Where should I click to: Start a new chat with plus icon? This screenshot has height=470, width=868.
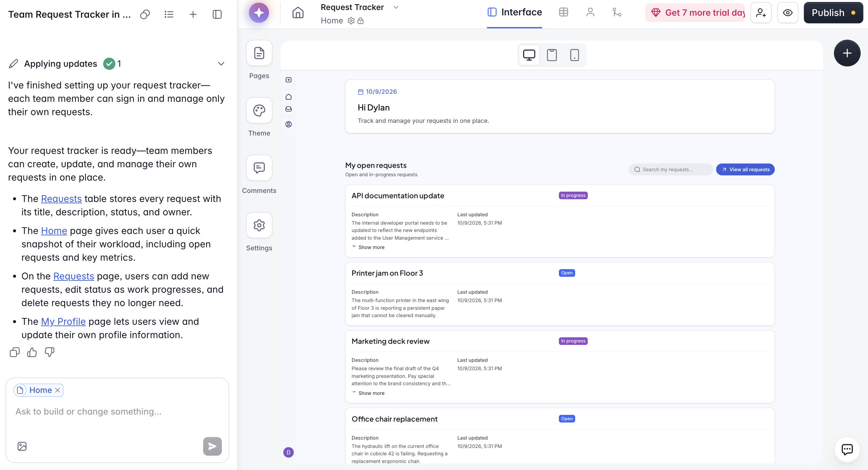point(193,14)
